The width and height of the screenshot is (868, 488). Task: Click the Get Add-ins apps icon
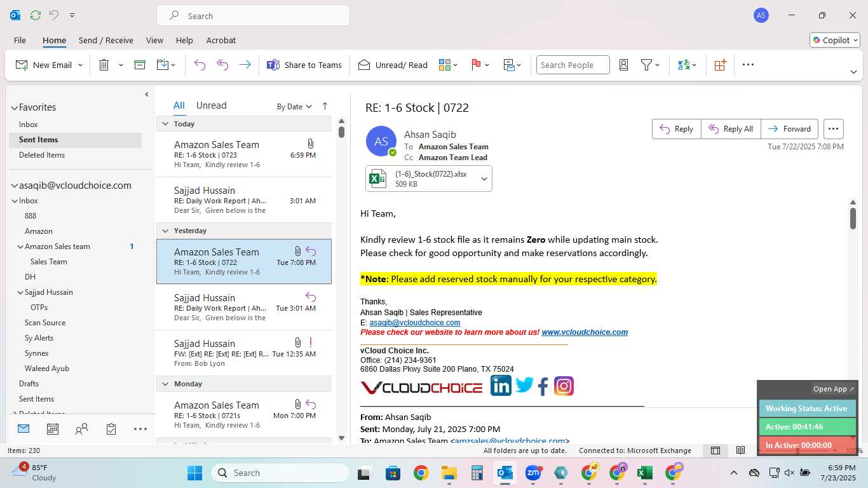point(720,65)
